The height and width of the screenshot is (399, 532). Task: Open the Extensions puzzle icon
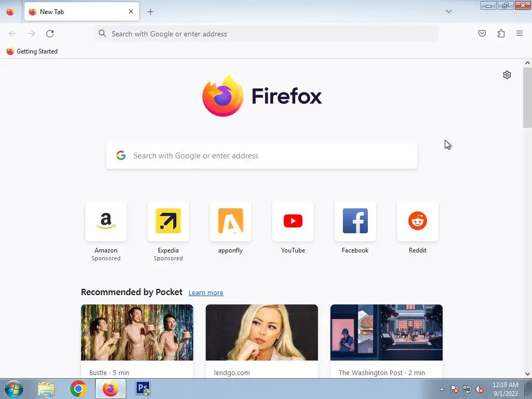tap(501, 33)
